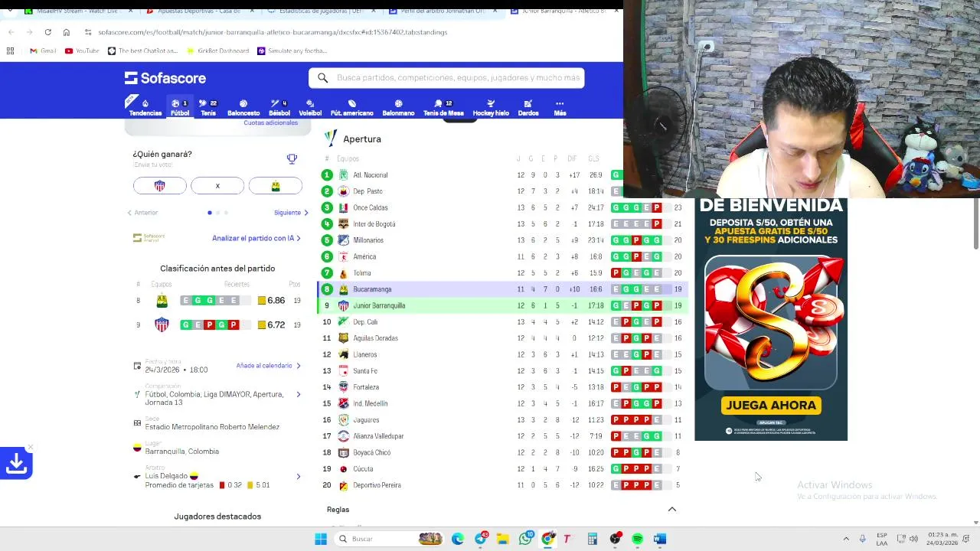
Task: Click the blue download button
Action: 16,463
